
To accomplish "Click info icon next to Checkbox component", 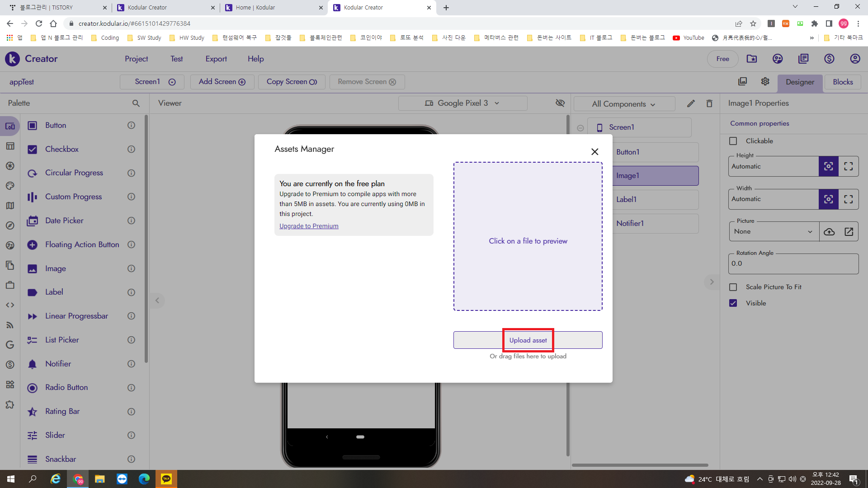I will (131, 149).
